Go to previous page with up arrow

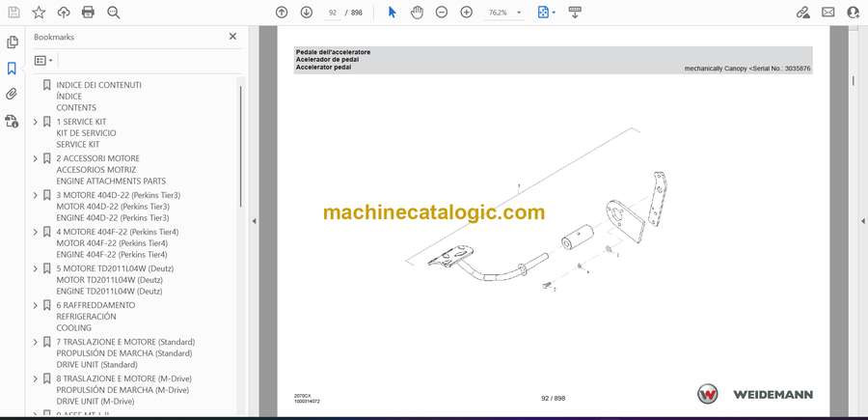click(x=282, y=13)
